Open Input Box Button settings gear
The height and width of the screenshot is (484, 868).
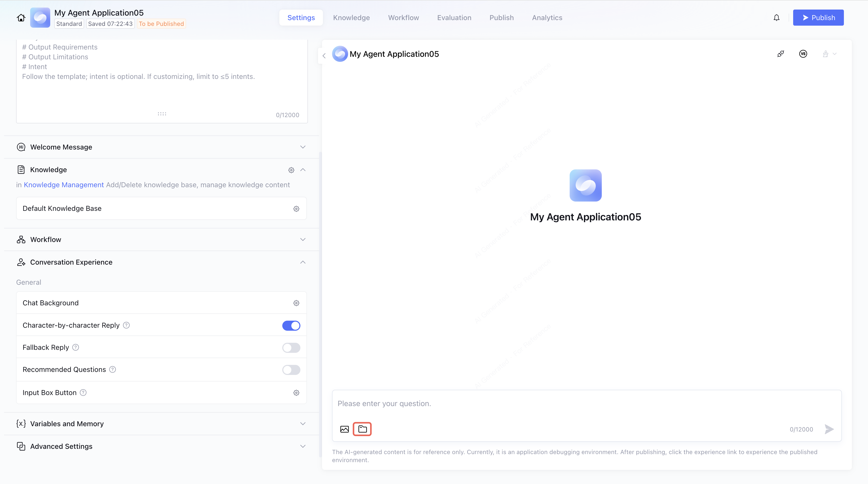pos(296,393)
